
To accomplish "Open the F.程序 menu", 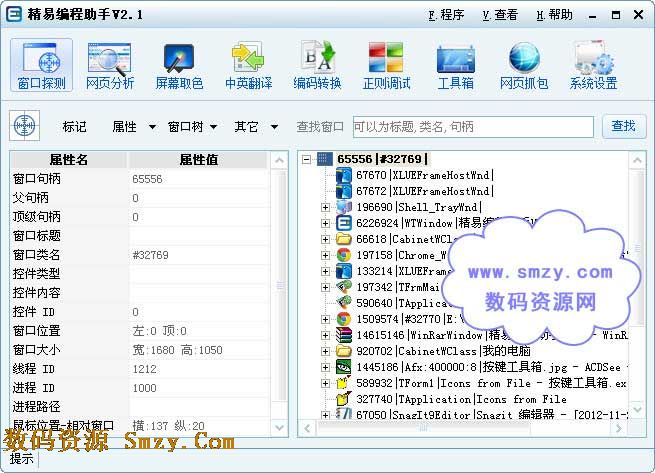I will coord(446,15).
